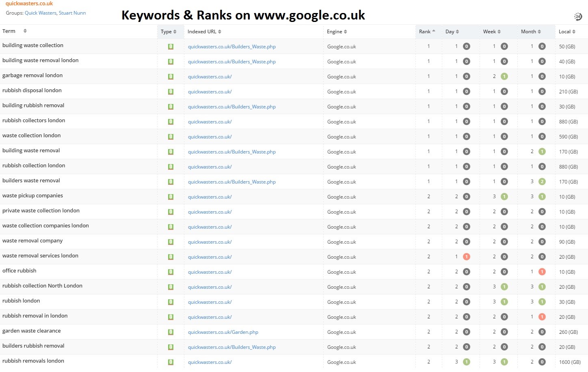
Task: Sort table by Rank column header
Action: 427,32
